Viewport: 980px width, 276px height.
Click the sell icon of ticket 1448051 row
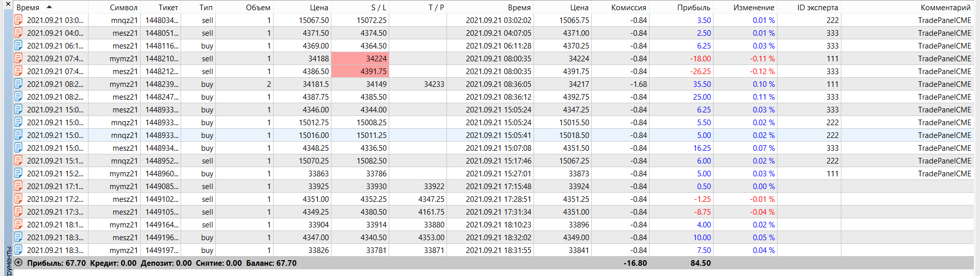[x=18, y=33]
